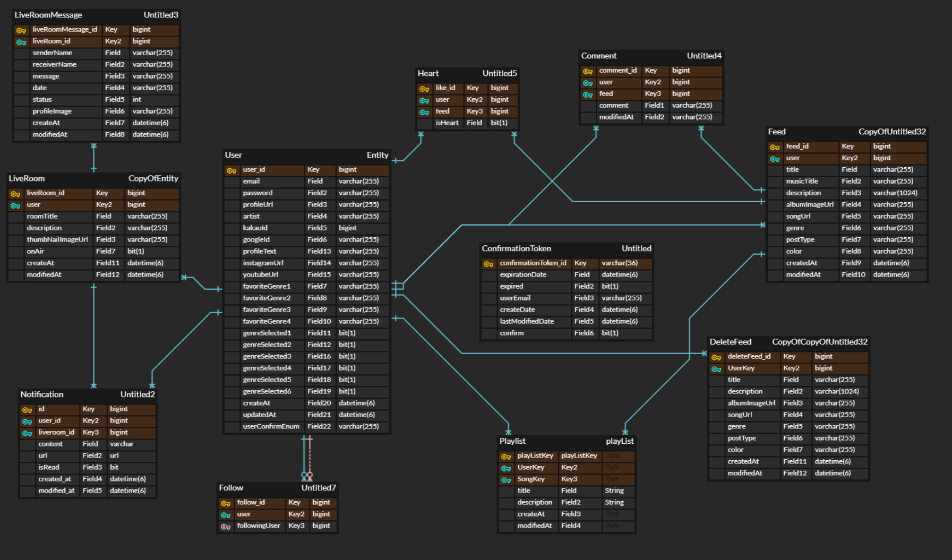Click the key icon beside feed_id in Feed
This screenshot has height=560, width=952.
point(774,147)
